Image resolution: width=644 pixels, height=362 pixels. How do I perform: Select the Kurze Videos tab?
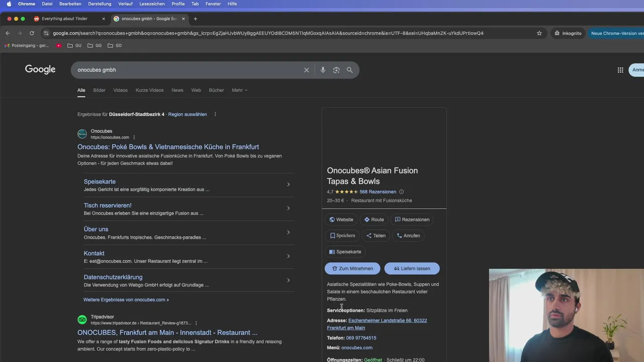point(149,90)
